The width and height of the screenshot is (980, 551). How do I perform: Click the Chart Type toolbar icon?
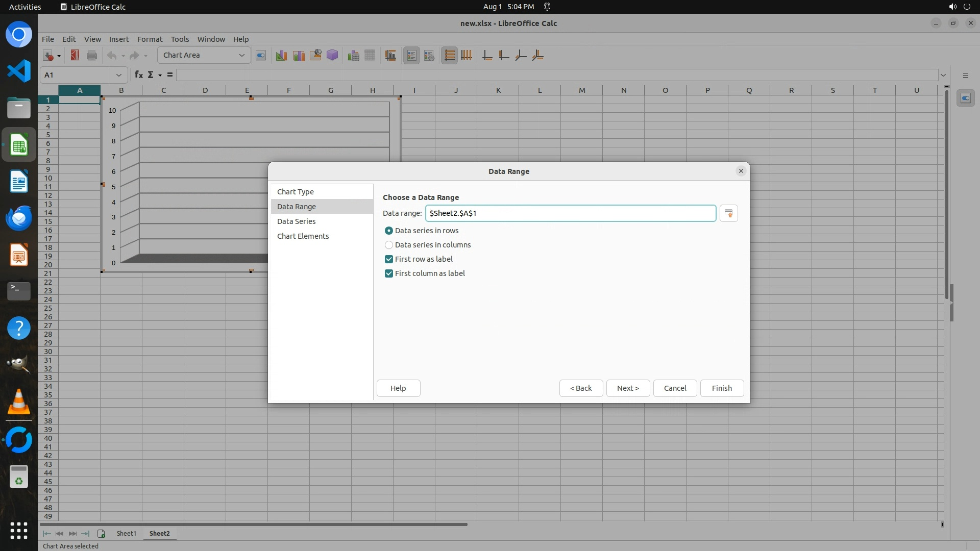pos(281,55)
